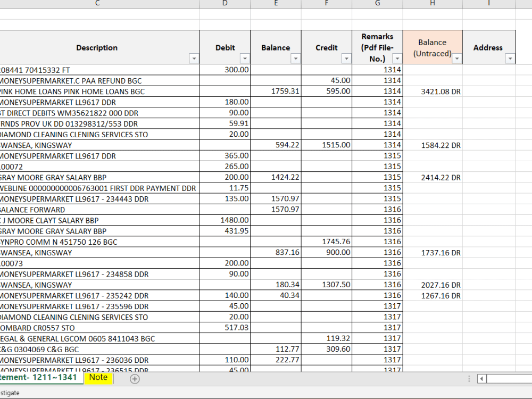
Task: Select untraced balance 2414.22 DR
Action: 433,178
